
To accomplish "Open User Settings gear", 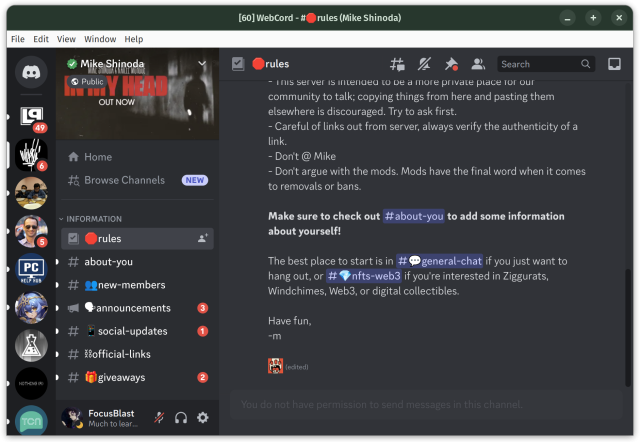I will (x=203, y=418).
